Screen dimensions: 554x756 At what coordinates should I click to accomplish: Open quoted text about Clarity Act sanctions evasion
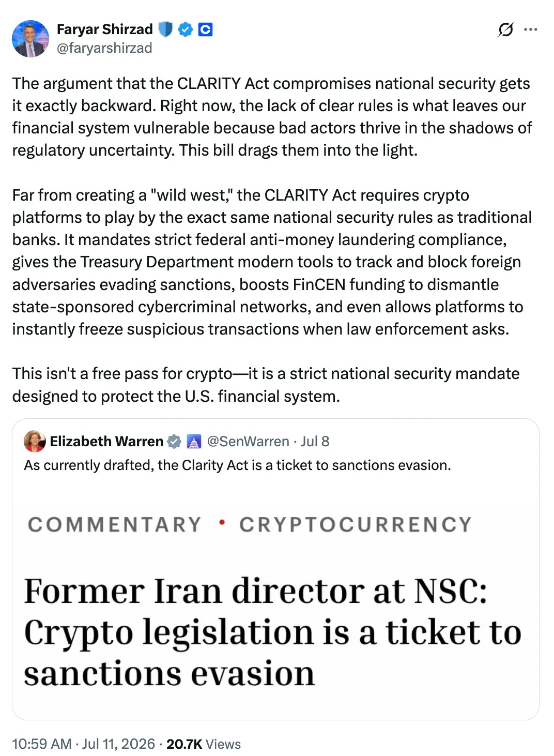click(x=237, y=465)
